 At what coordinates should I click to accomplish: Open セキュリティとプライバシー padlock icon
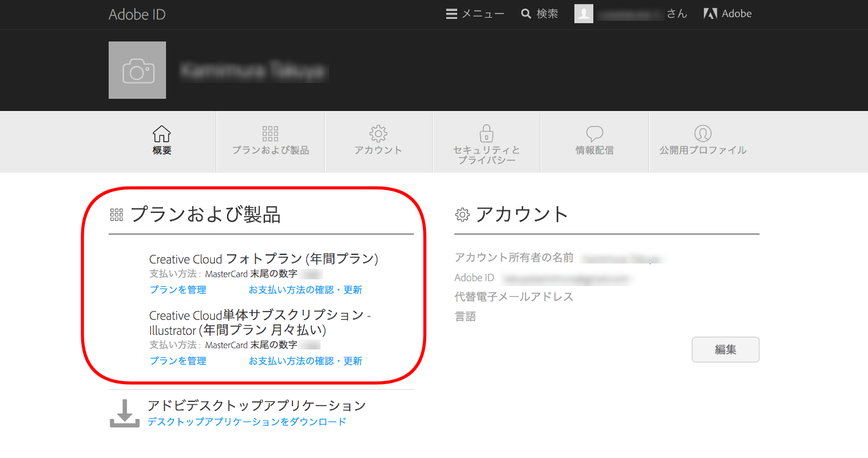coord(486,134)
